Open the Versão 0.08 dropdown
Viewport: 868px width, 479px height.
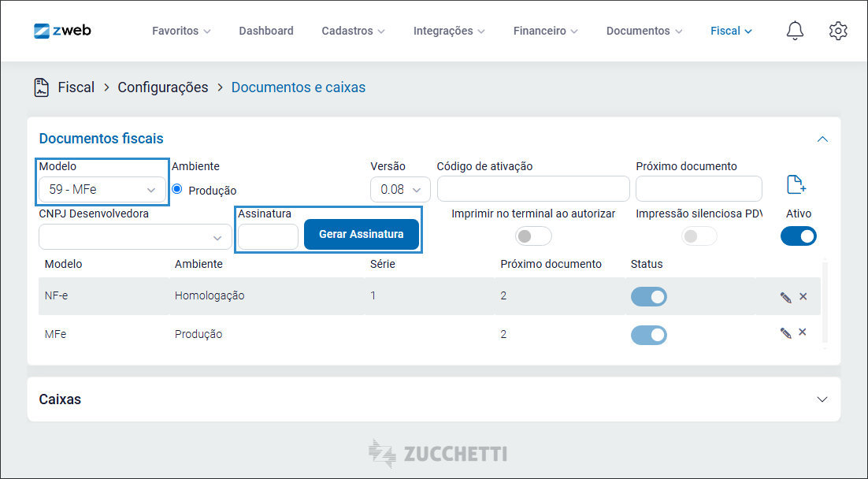click(x=400, y=189)
